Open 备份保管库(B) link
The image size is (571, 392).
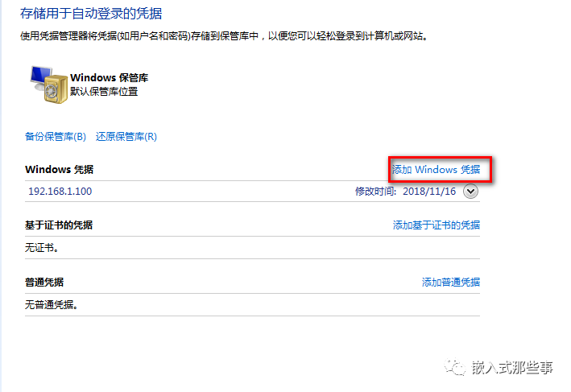56,137
